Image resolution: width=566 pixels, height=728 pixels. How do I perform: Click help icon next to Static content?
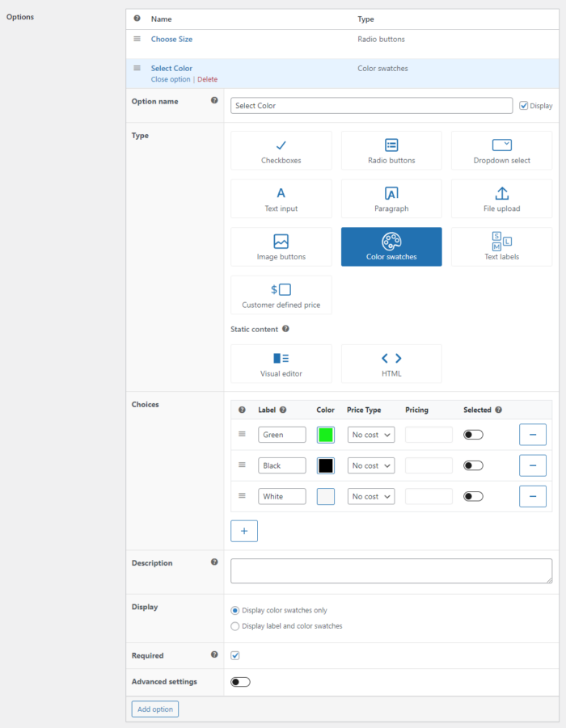(285, 329)
